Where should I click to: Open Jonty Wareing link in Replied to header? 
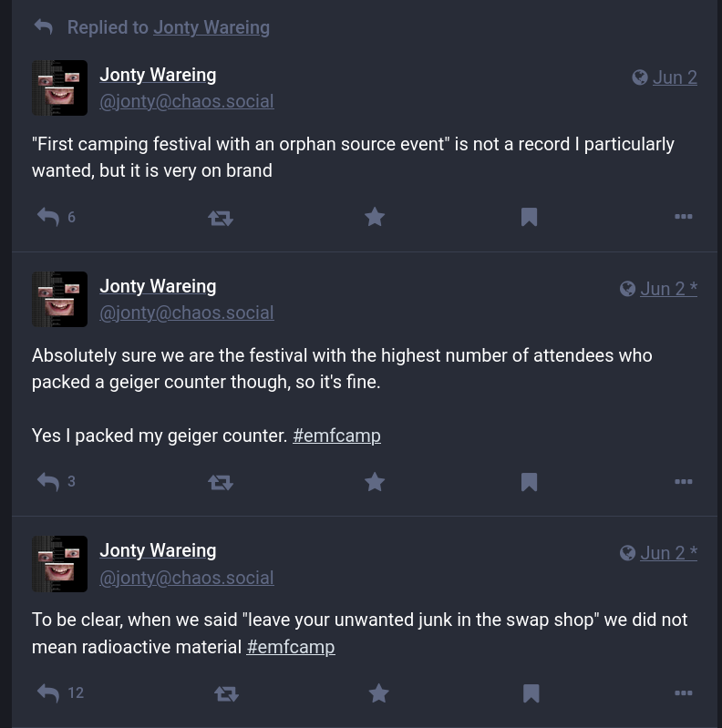tap(211, 27)
